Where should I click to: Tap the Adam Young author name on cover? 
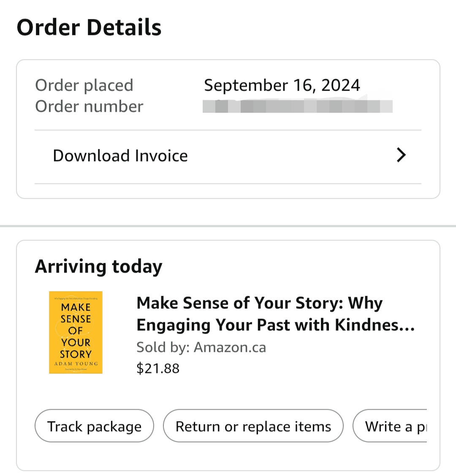tap(76, 363)
